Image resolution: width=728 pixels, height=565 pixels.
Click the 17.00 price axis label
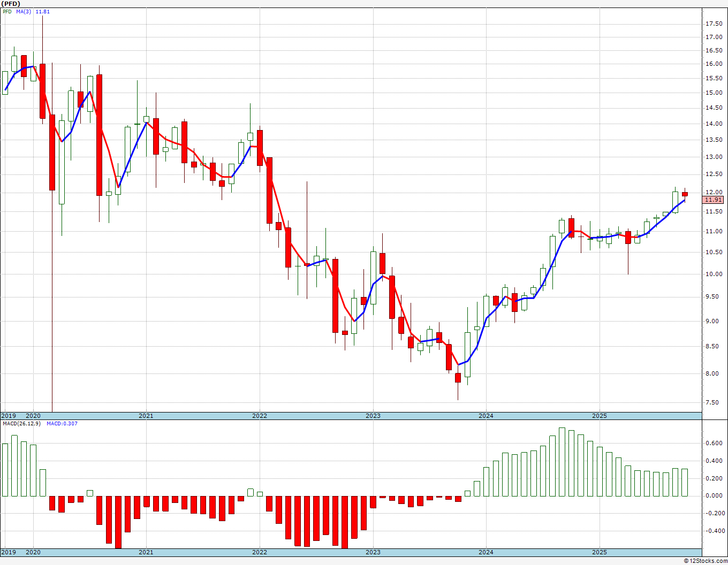714,37
